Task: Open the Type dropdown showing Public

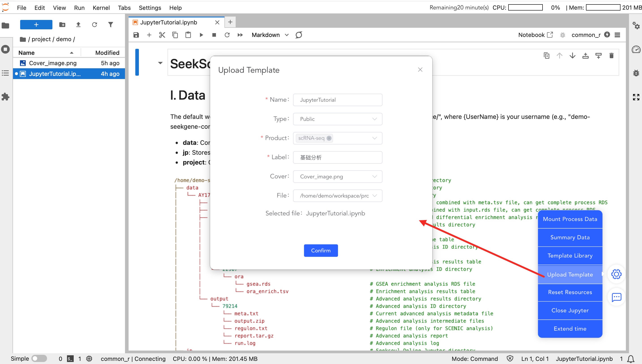Action: (x=337, y=119)
